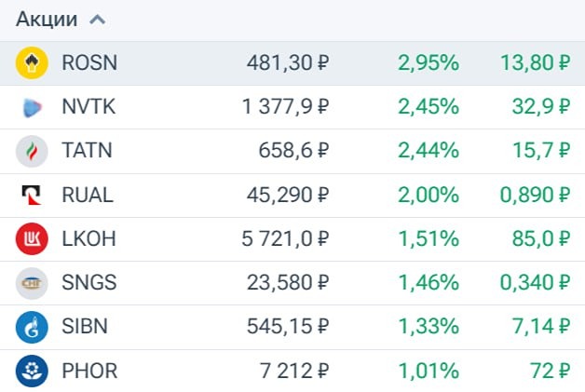Click the PhosAgro PHOR logo icon

point(32,372)
